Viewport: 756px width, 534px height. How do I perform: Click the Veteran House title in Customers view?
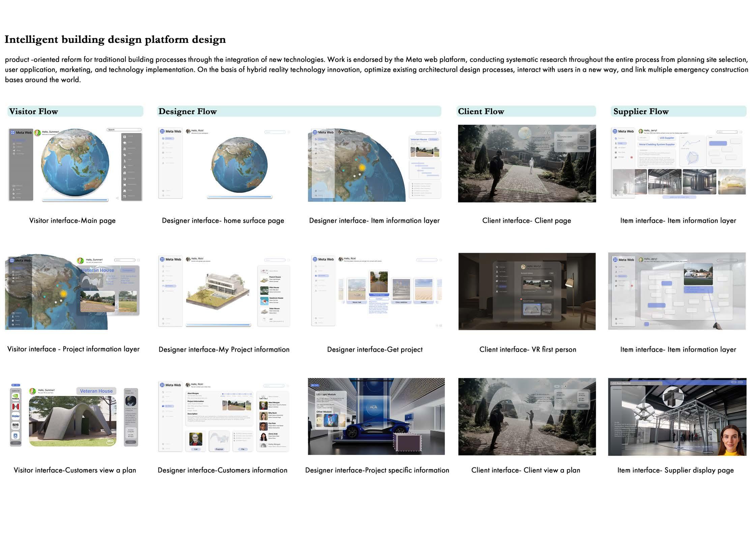(96, 391)
